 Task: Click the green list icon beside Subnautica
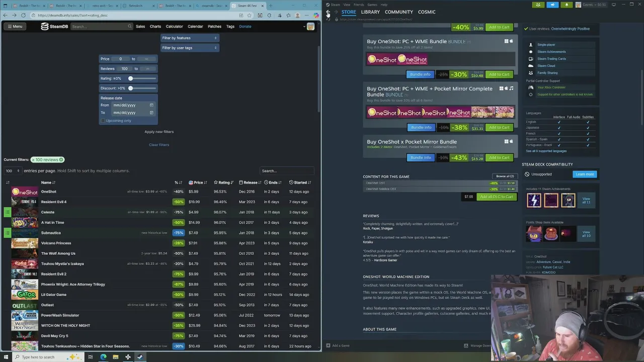click(7, 233)
